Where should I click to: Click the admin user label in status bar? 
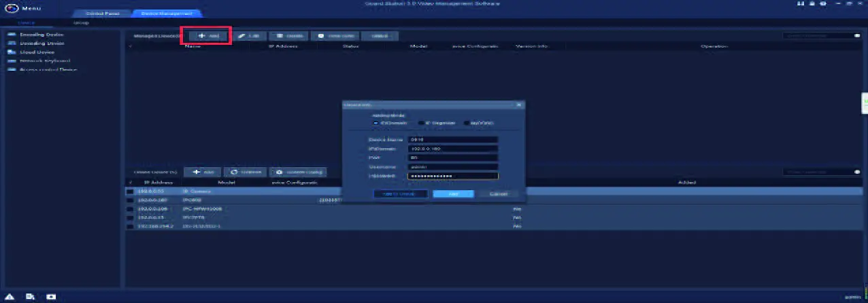[x=852, y=297]
